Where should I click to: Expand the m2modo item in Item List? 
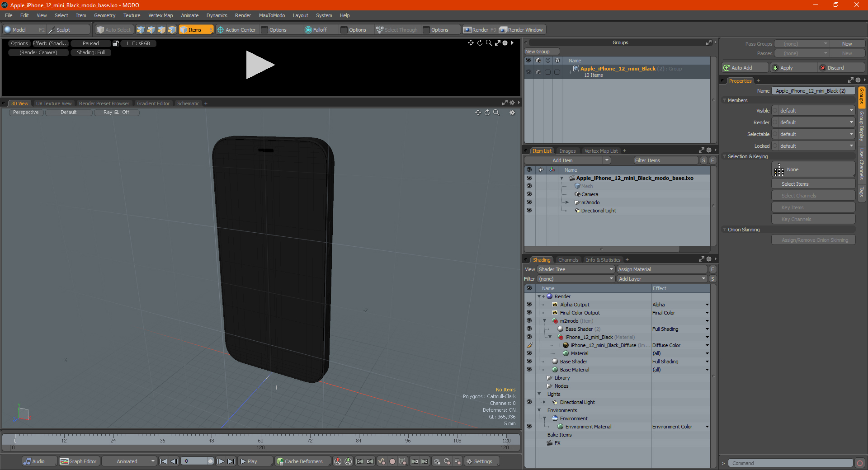click(x=567, y=202)
